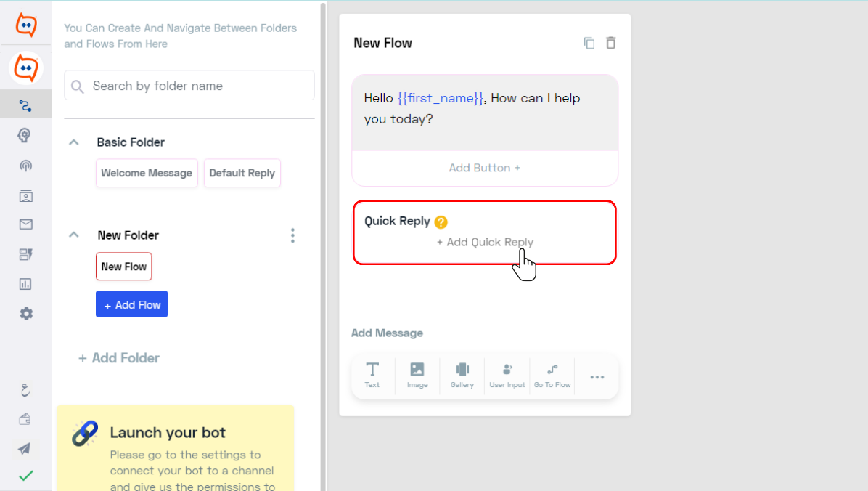Screen dimensions: 868x491
Task: Show more message types via ellipsis
Action: pos(597,377)
